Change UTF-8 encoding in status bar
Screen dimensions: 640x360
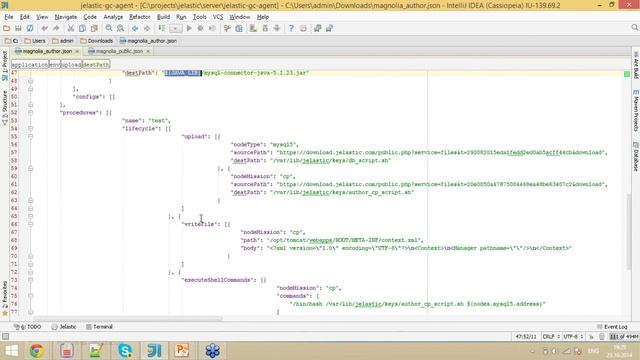573,337
